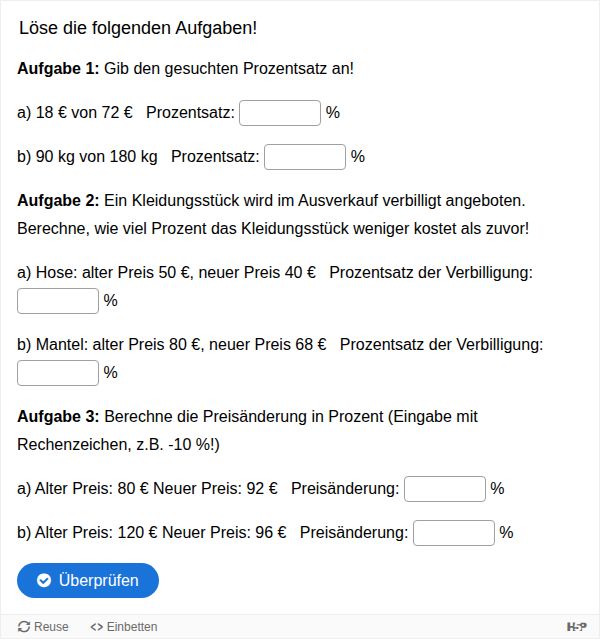The width and height of the screenshot is (600, 639).
Task: Click percent sign after the 18 € field
Action: (x=333, y=112)
